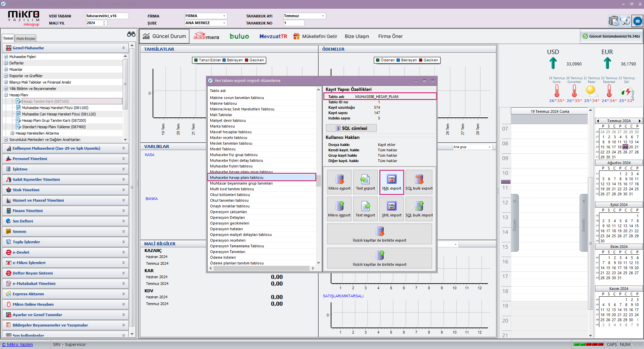Select Muhtasar beyanname grup tanımları row

click(x=262, y=183)
